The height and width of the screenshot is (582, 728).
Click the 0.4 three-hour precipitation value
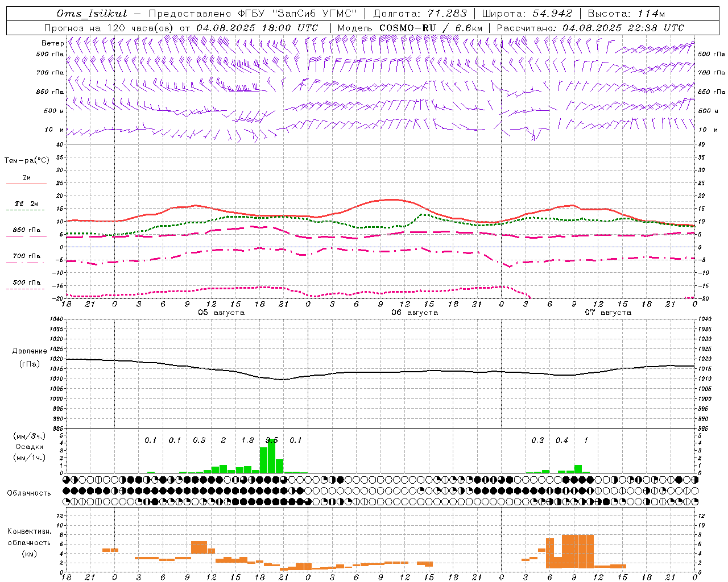(x=562, y=440)
